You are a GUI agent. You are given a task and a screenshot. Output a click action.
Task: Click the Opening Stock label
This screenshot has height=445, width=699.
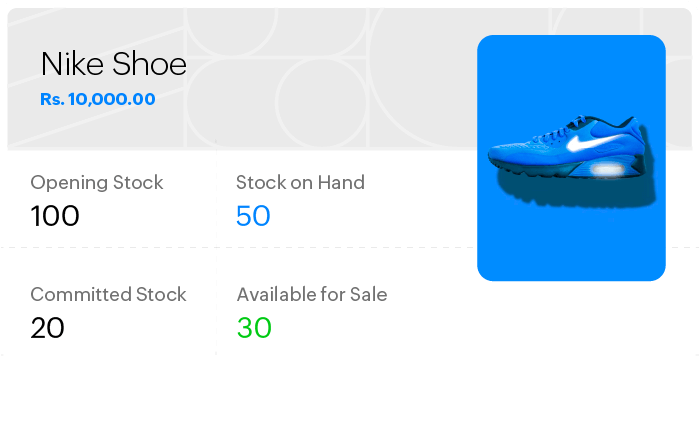(x=96, y=183)
